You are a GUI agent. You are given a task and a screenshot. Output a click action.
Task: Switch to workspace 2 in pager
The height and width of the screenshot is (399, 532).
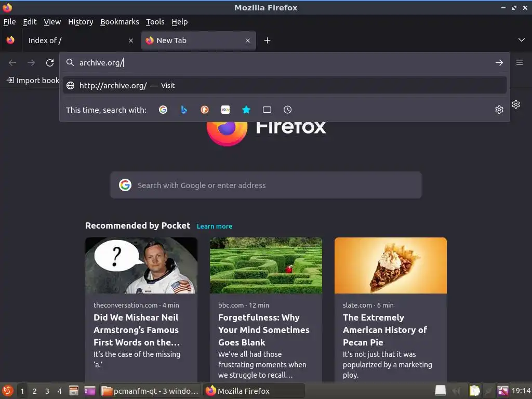coord(35,391)
